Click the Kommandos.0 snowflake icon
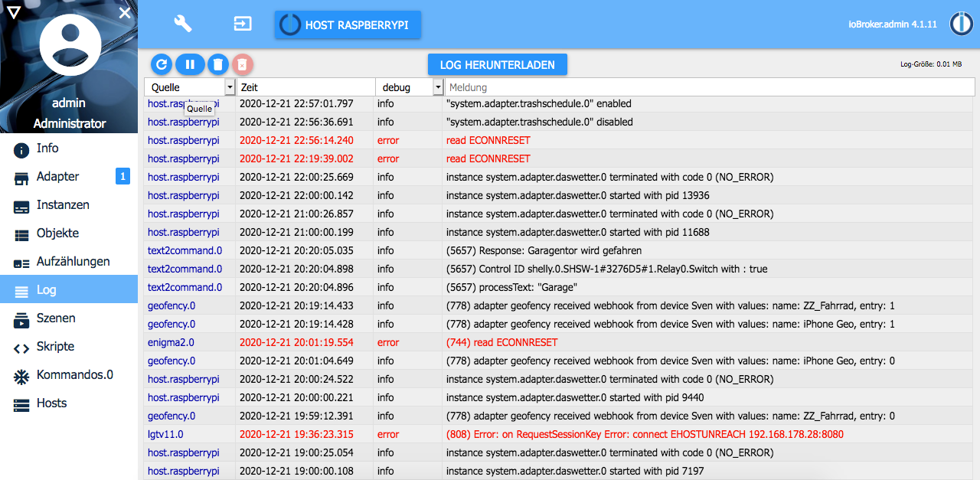 click(22, 377)
